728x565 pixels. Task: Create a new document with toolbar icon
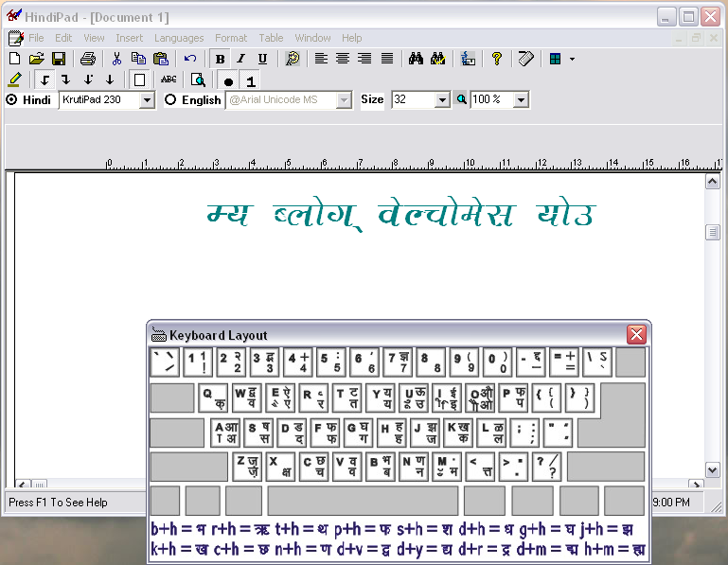point(15,59)
